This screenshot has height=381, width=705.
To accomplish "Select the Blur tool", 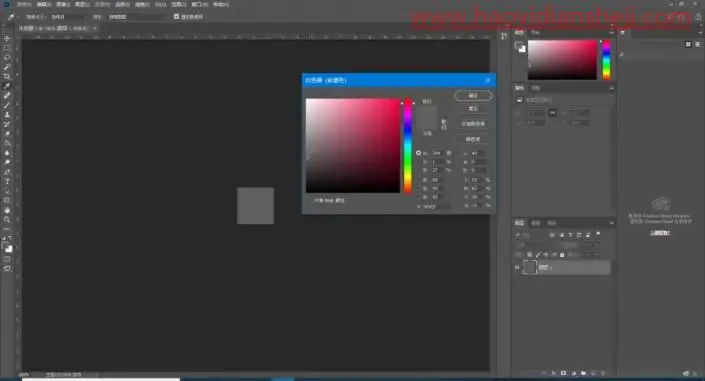I will point(7,153).
